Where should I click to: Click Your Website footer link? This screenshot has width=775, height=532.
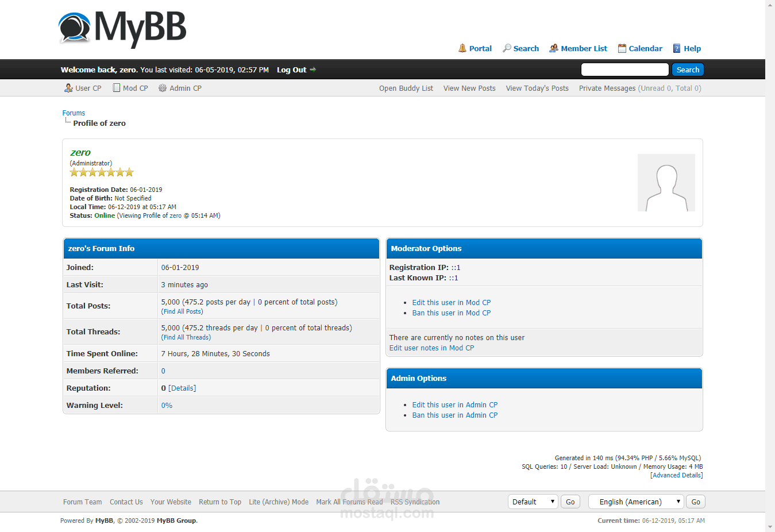point(171,502)
